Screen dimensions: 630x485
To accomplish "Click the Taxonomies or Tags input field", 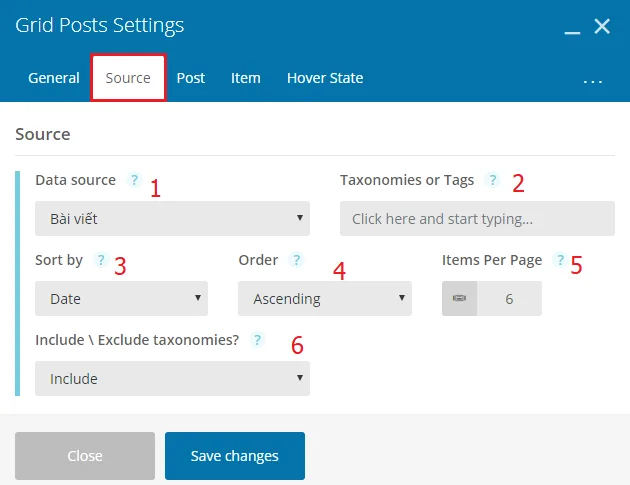I will coord(477,218).
